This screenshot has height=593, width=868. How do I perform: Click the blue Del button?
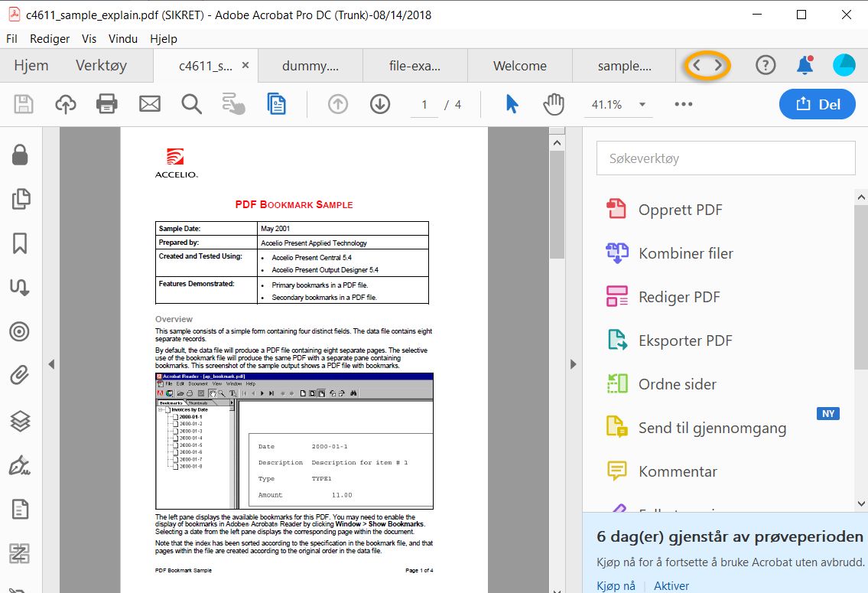[818, 104]
